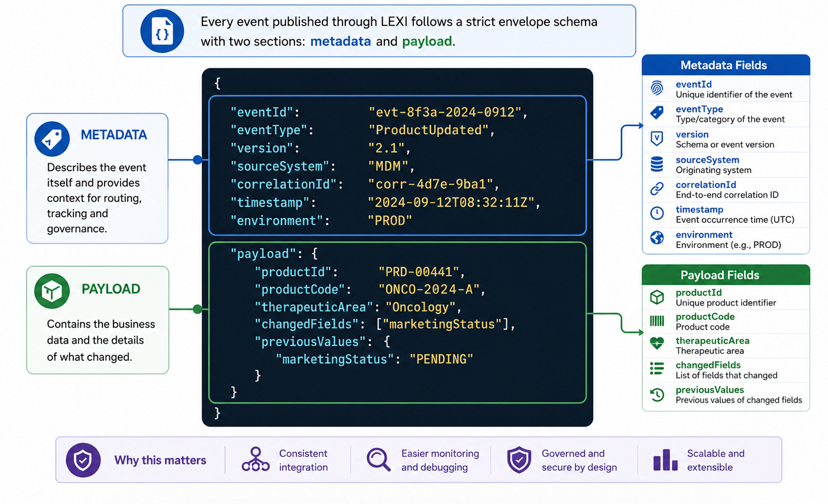Click the "previousValues" key in code
Image resolution: width=828 pixels, height=504 pixels.
(310, 341)
